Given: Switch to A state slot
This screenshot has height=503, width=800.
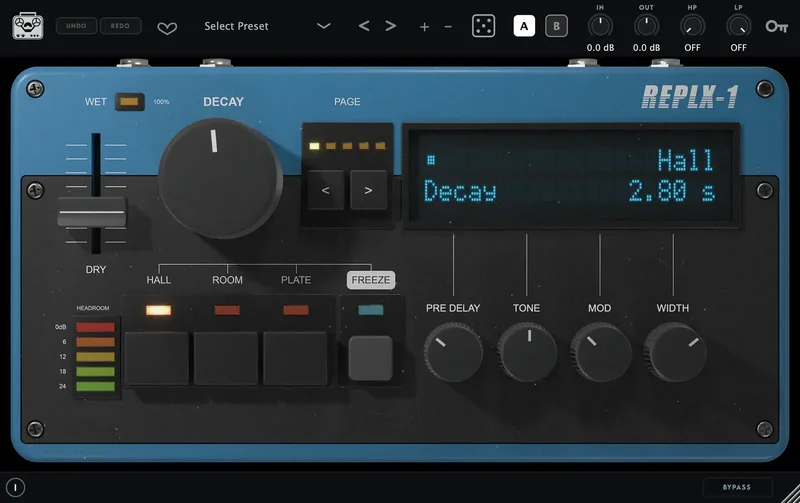Looking at the screenshot, I should click(x=524, y=26).
